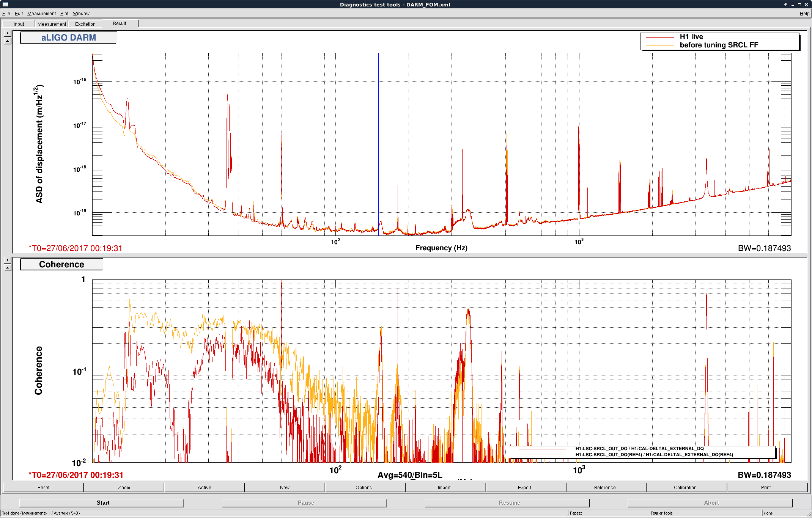The image size is (812, 518).
Task: Click the Pause button
Action: click(x=305, y=503)
